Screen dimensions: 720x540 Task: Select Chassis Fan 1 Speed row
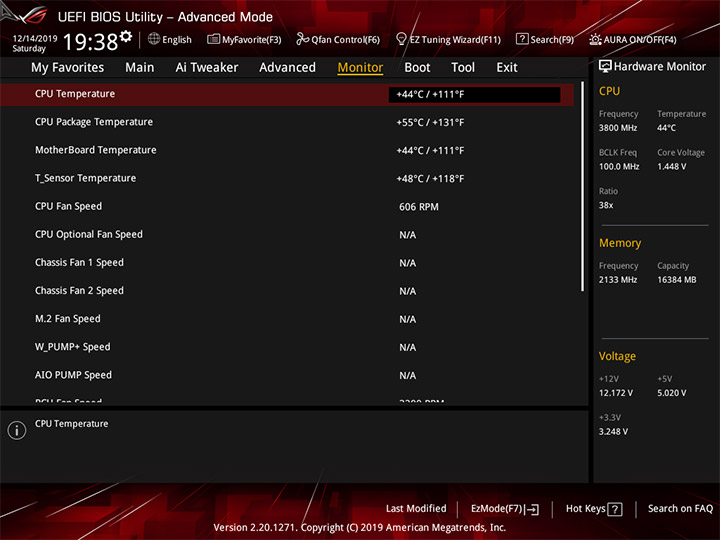pos(287,263)
